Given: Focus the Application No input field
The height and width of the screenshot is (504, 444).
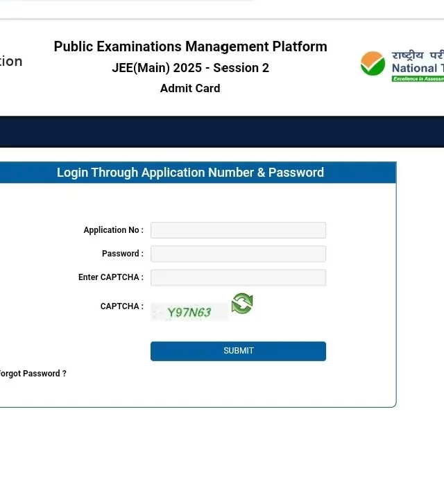Looking at the screenshot, I should [238, 230].
